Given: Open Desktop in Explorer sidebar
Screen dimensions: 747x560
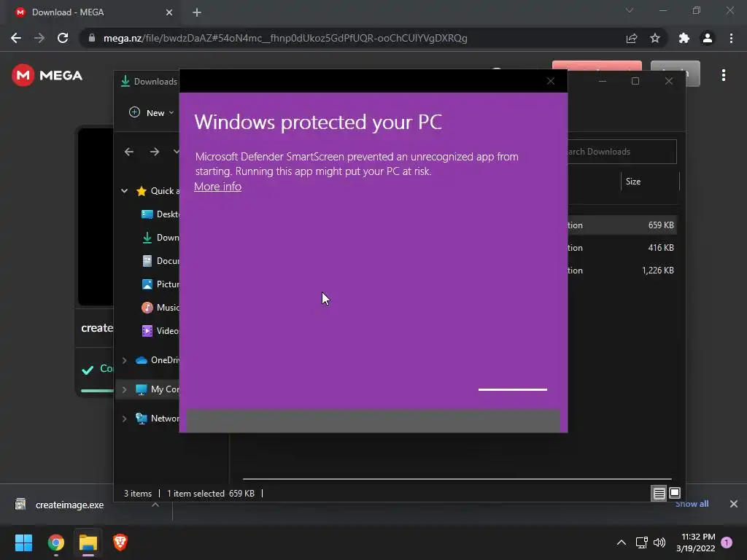Looking at the screenshot, I should click(160, 214).
